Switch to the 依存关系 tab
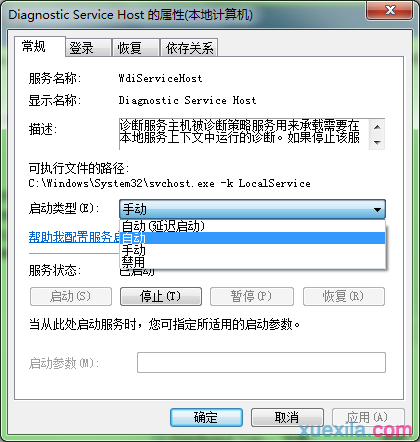This screenshot has width=420, height=442. coord(189,48)
